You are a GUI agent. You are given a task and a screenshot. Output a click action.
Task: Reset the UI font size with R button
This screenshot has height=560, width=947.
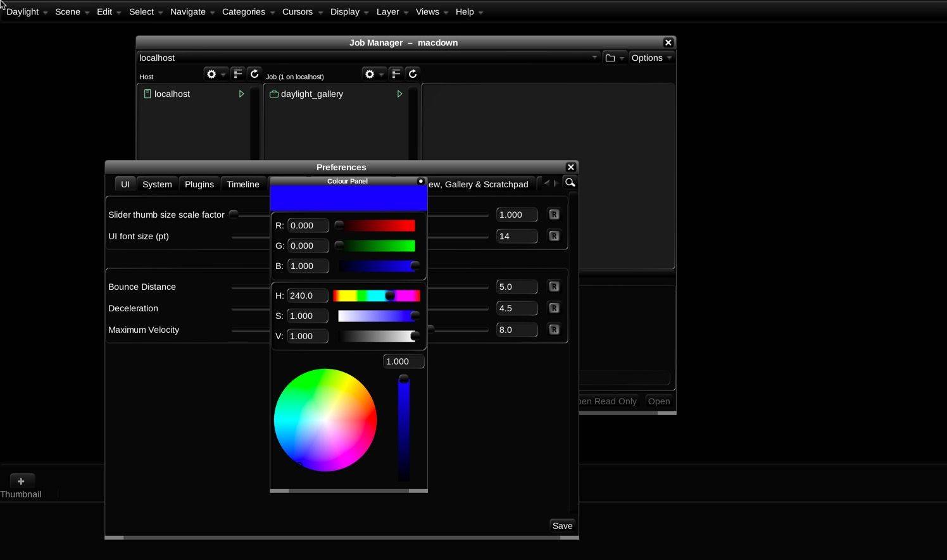tap(554, 235)
